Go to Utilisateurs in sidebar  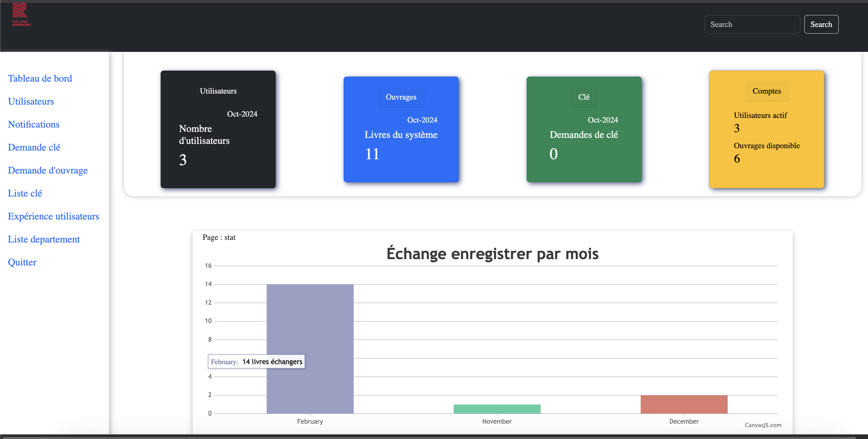31,101
